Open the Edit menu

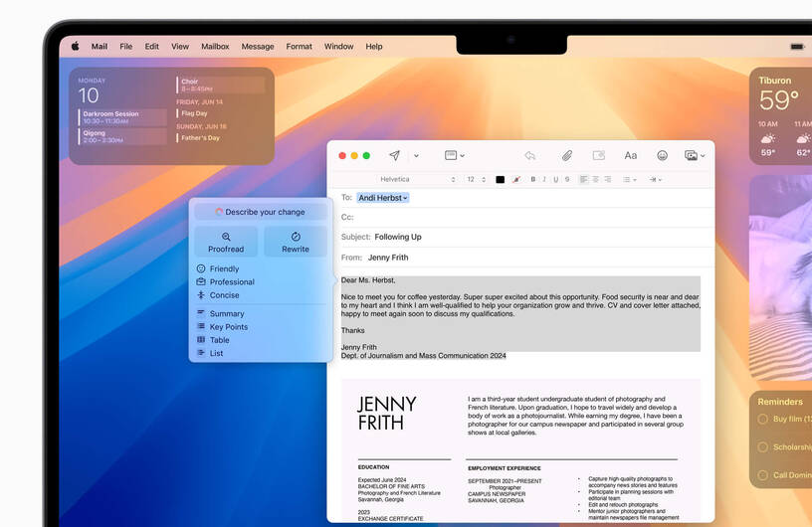(x=151, y=46)
